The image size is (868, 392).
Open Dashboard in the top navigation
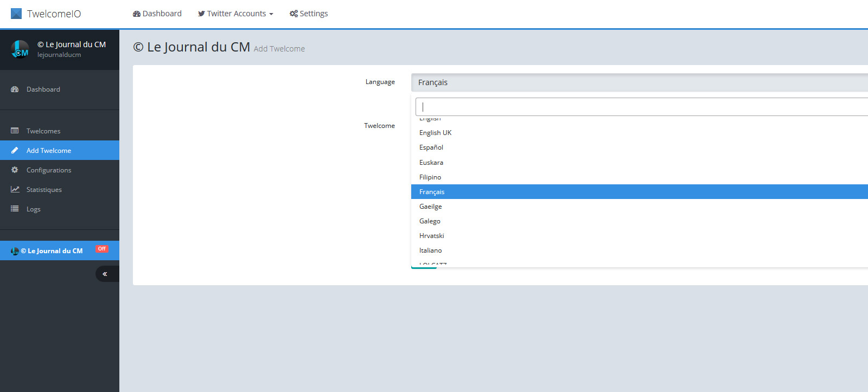coord(157,14)
